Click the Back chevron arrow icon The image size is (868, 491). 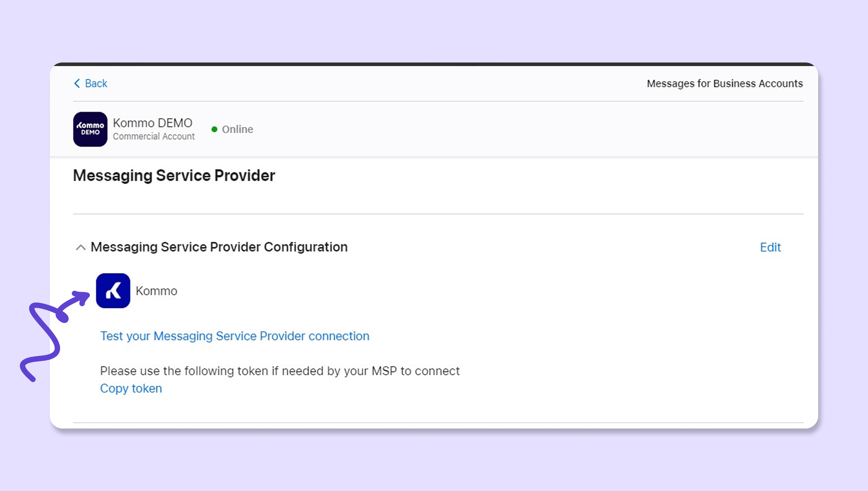tap(77, 83)
